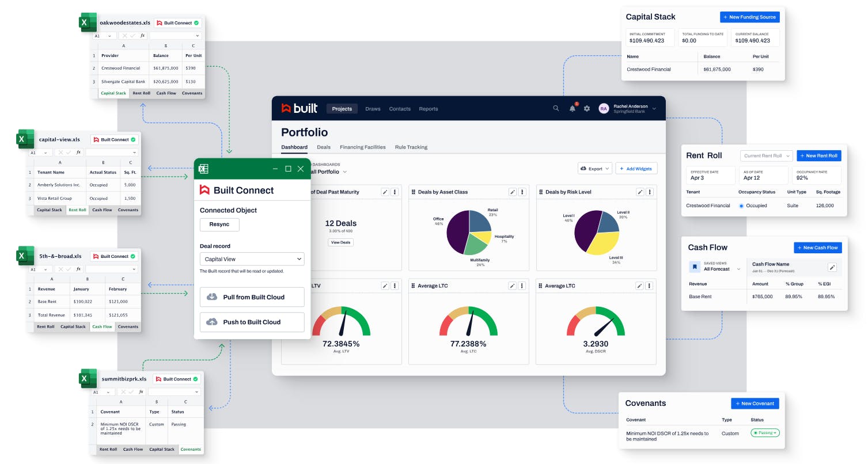
Task: Open options menu on the Avg. DSCR widget
Action: pyautogui.click(x=649, y=286)
